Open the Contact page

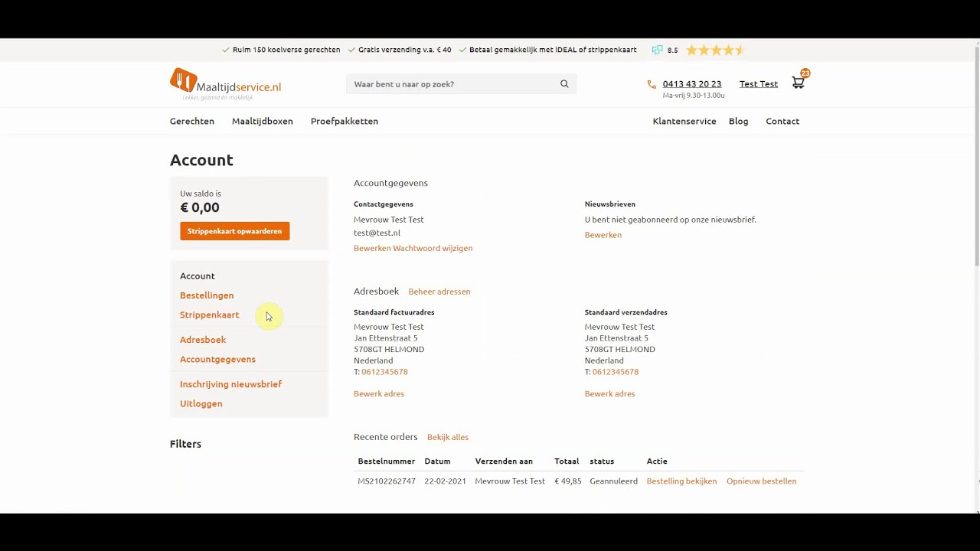click(782, 121)
